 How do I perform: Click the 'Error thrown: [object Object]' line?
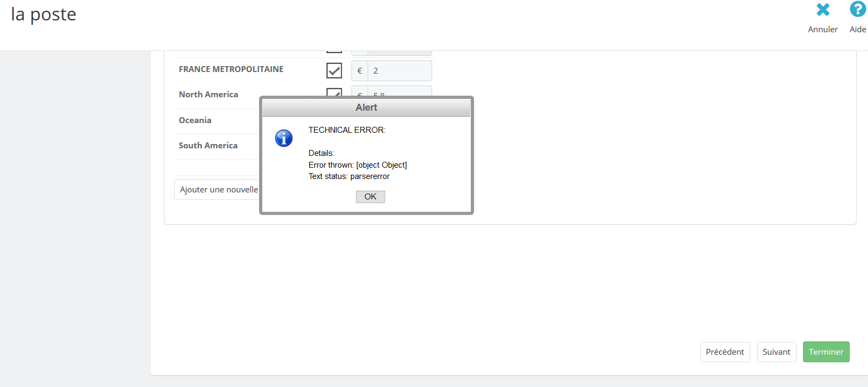point(357,165)
